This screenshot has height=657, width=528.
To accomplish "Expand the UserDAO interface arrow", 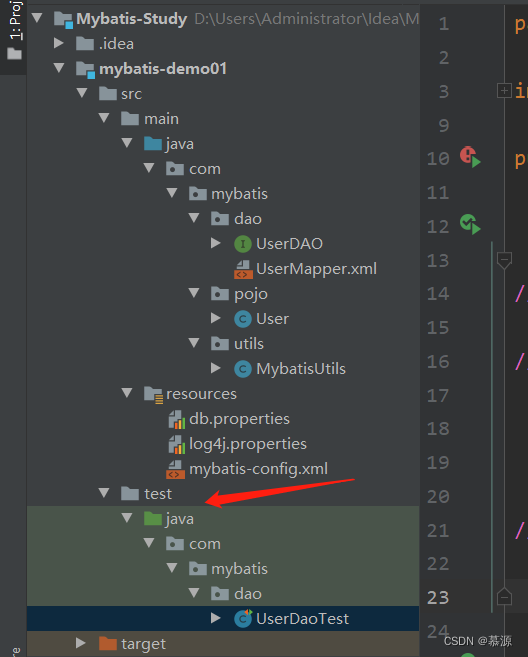I will pos(216,243).
